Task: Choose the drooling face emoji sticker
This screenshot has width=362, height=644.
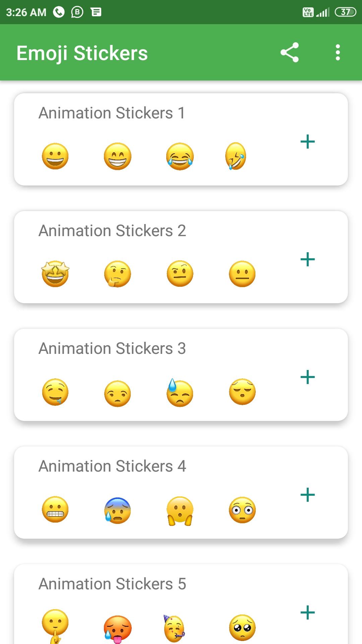Action: point(55,392)
